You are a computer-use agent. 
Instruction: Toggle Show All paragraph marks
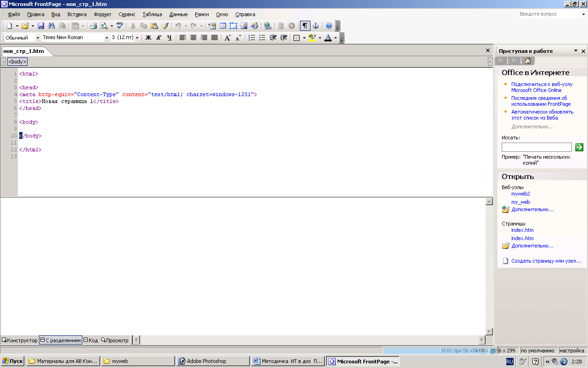[x=305, y=26]
